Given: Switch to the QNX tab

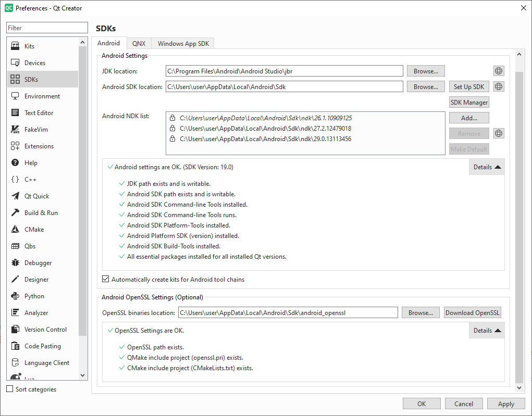Looking at the screenshot, I should 139,43.
